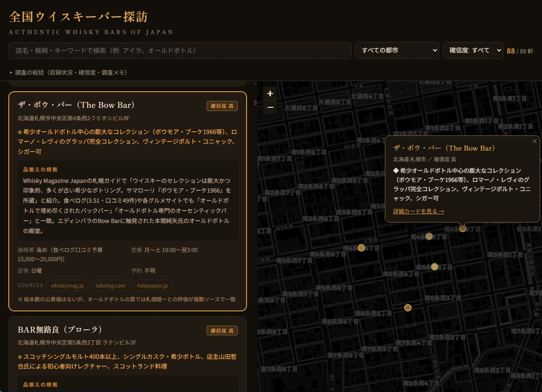Screen dimensions: 542x392
Task: Click the site title 全国ウイスキーバー探訪
Action: 78,17
